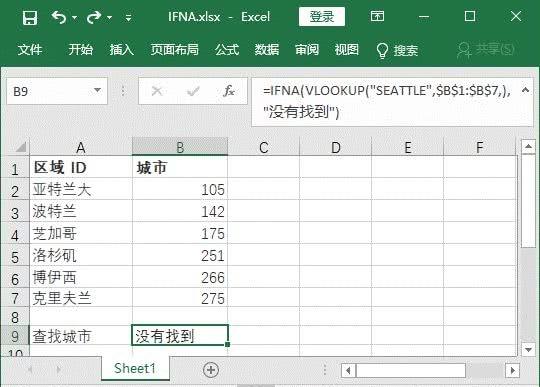Select cell 波特兰

click(x=81, y=211)
